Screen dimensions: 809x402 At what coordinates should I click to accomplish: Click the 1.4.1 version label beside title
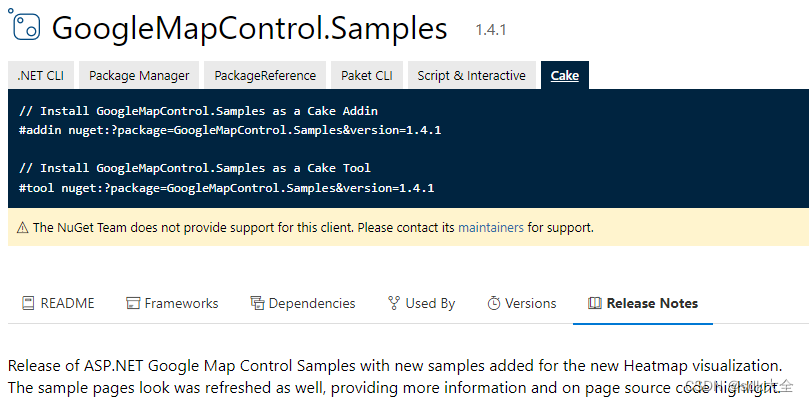coord(491,30)
